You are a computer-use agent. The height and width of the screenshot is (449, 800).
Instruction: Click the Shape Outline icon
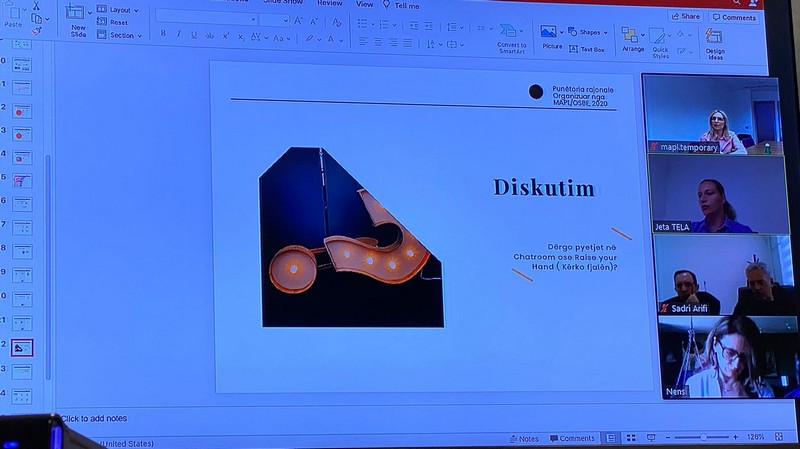click(x=681, y=51)
